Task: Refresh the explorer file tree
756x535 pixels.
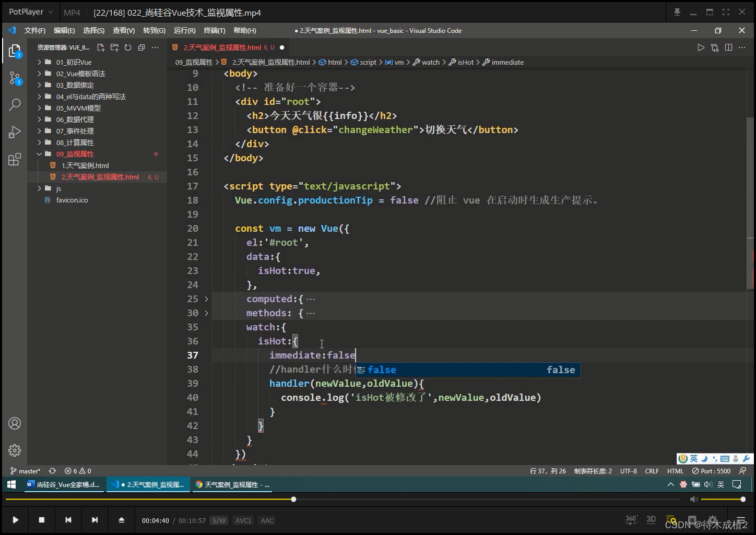Action: coord(128,47)
